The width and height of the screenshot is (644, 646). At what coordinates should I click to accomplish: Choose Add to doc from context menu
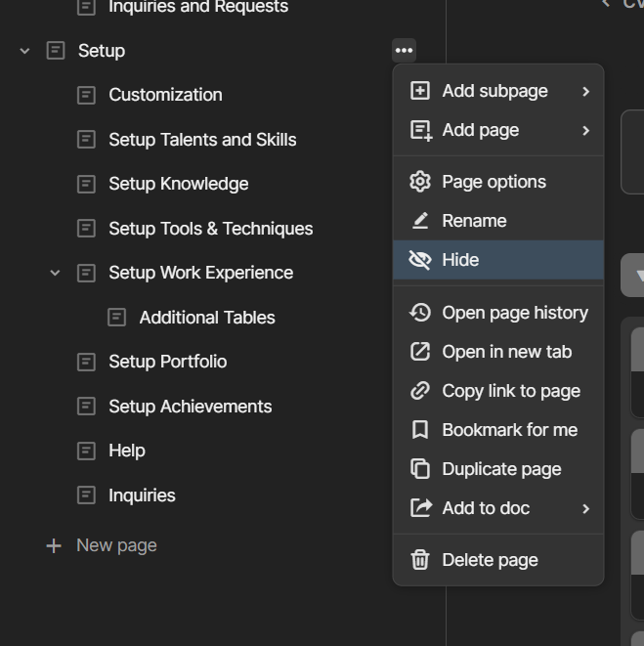point(485,508)
